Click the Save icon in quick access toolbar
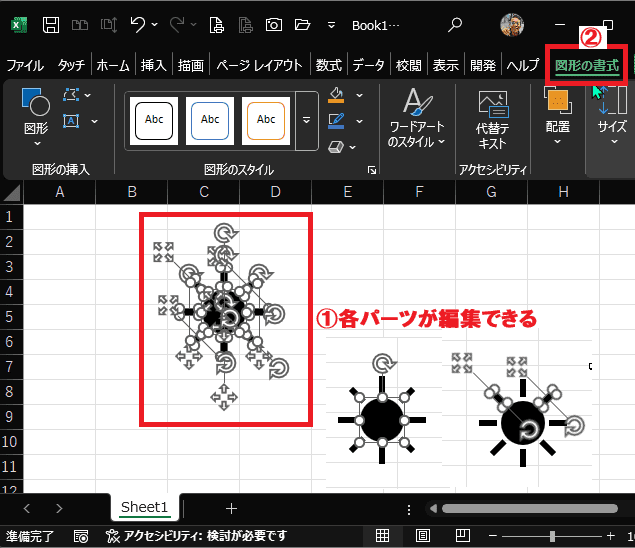 pyautogui.click(x=51, y=25)
